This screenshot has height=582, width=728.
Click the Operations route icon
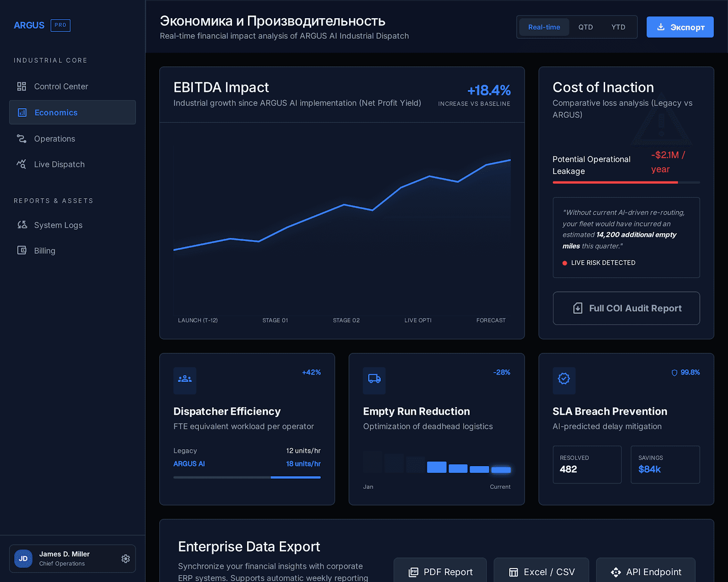(x=21, y=139)
